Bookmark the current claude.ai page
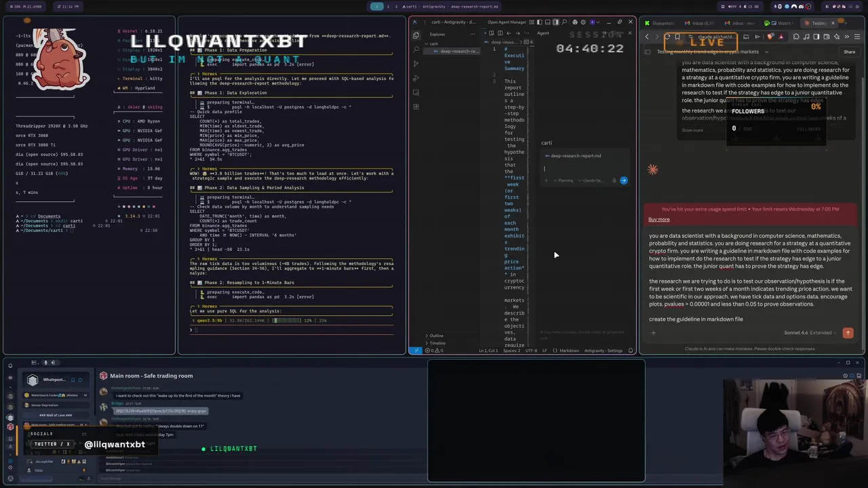The width and height of the screenshot is (868, 488). click(677, 37)
